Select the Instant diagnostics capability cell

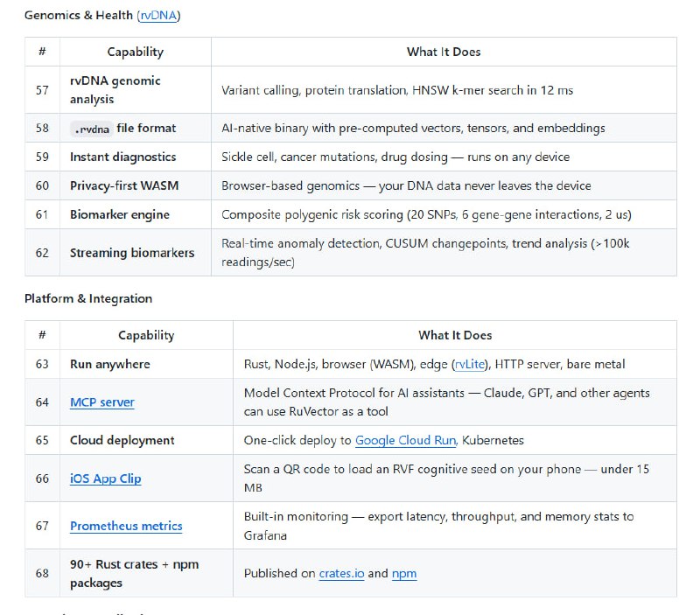click(x=122, y=157)
